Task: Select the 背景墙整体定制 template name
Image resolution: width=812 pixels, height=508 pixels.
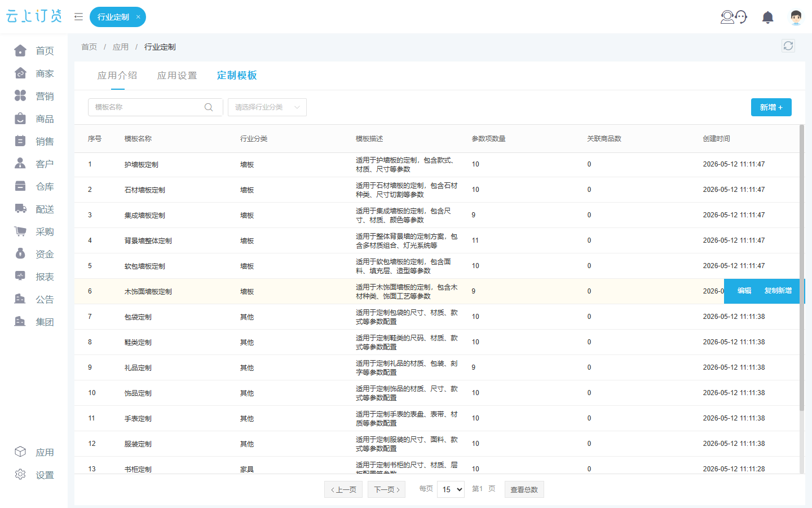Action: (x=148, y=241)
